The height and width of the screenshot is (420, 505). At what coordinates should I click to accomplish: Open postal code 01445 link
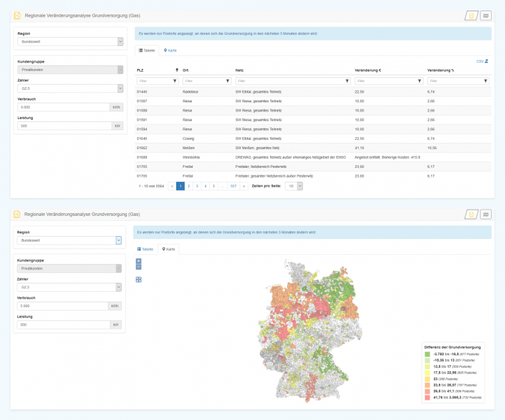[x=142, y=91]
